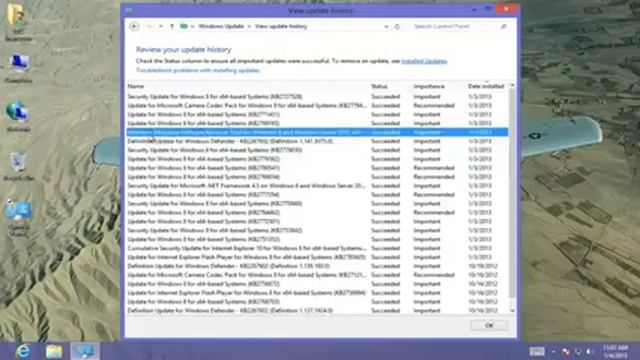Sort by the Name column header

click(x=136, y=87)
